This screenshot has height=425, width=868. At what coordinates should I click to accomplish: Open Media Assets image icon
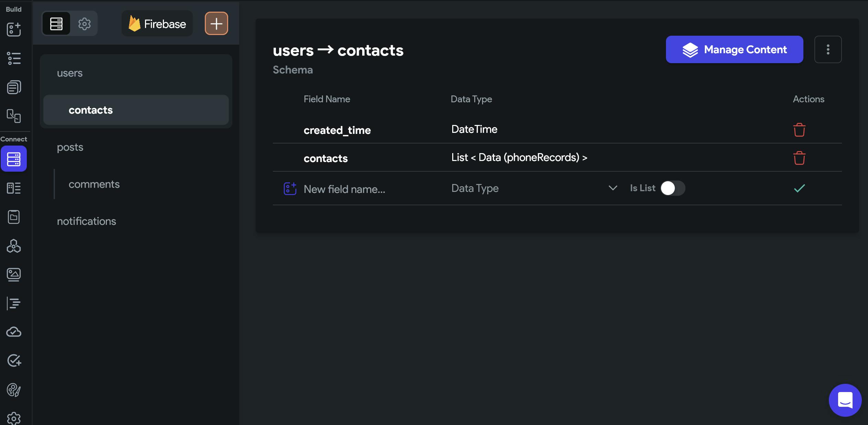click(x=14, y=274)
